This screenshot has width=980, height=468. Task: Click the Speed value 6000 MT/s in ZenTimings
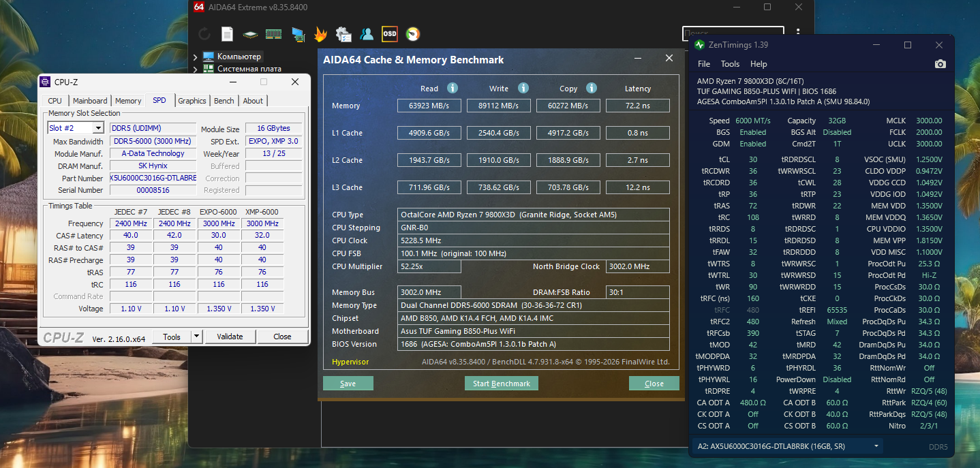click(753, 121)
